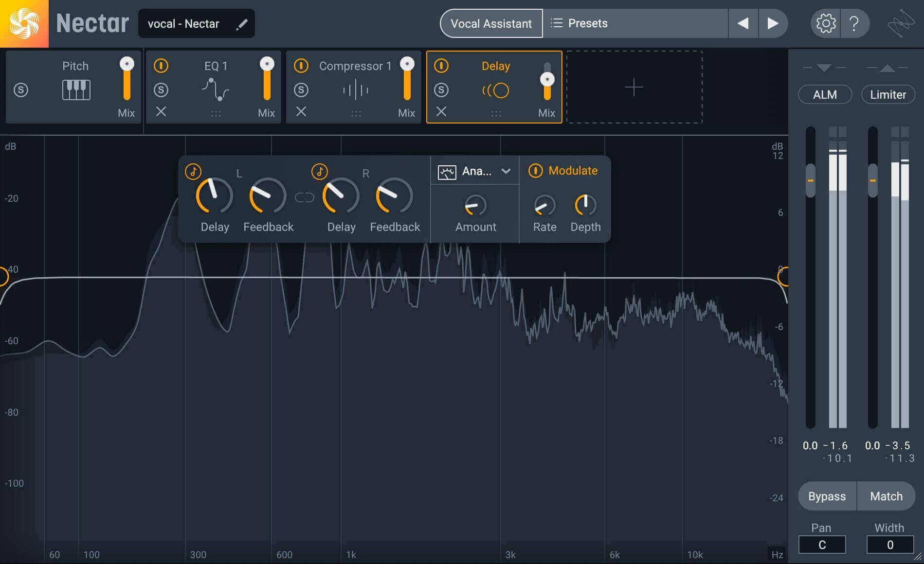Click the iZotope logo in the top-right corner
The width and height of the screenshot is (924, 564).
tap(900, 23)
